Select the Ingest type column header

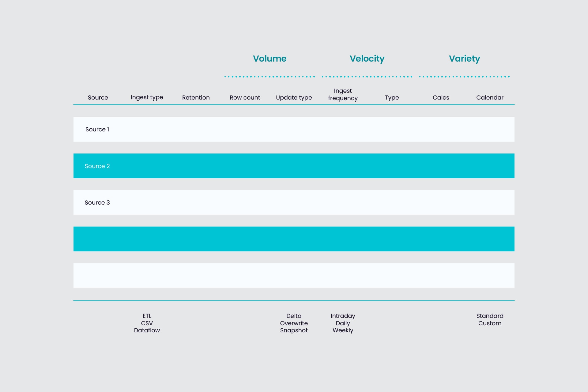pos(147,97)
